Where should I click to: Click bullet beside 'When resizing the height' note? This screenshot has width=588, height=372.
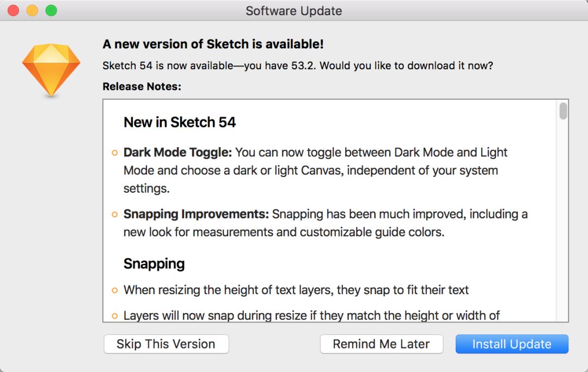coord(115,291)
